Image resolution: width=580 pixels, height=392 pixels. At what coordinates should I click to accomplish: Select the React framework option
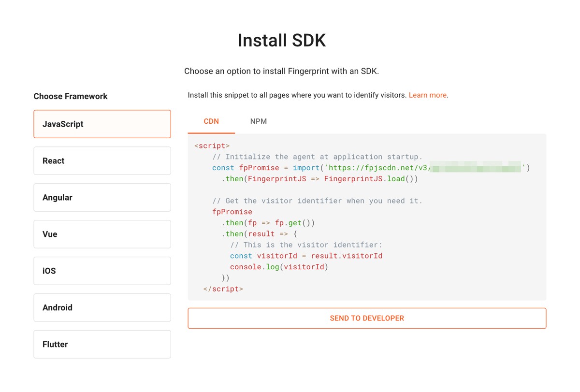[x=102, y=160]
